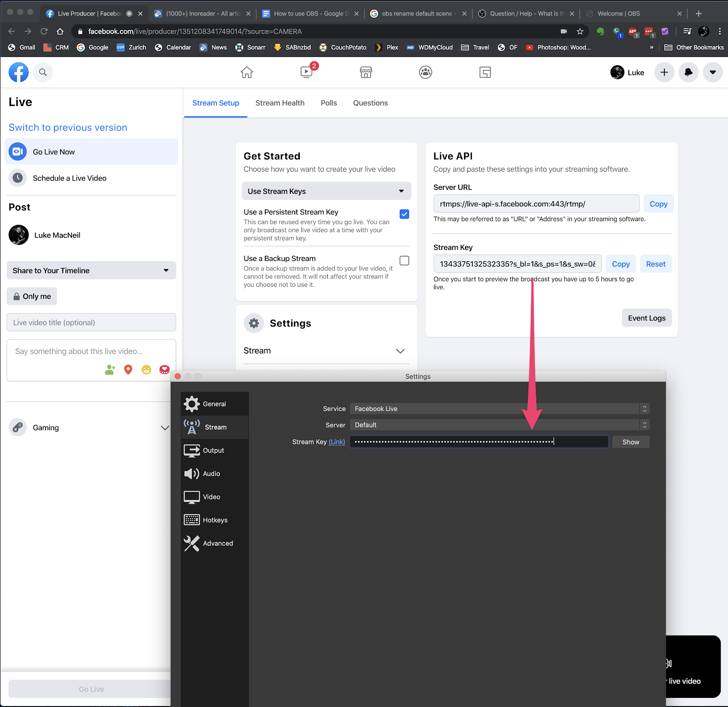Click Chrome home button
The width and height of the screenshot is (728, 707).
60,31
